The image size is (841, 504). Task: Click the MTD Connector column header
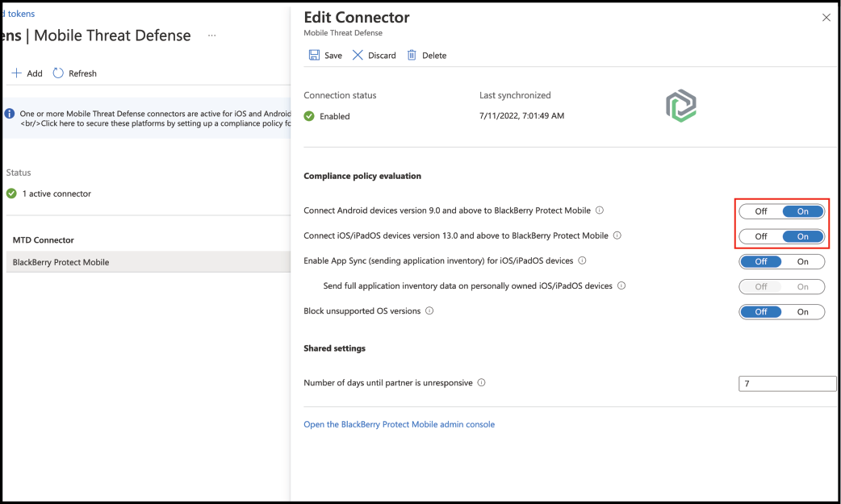point(44,240)
